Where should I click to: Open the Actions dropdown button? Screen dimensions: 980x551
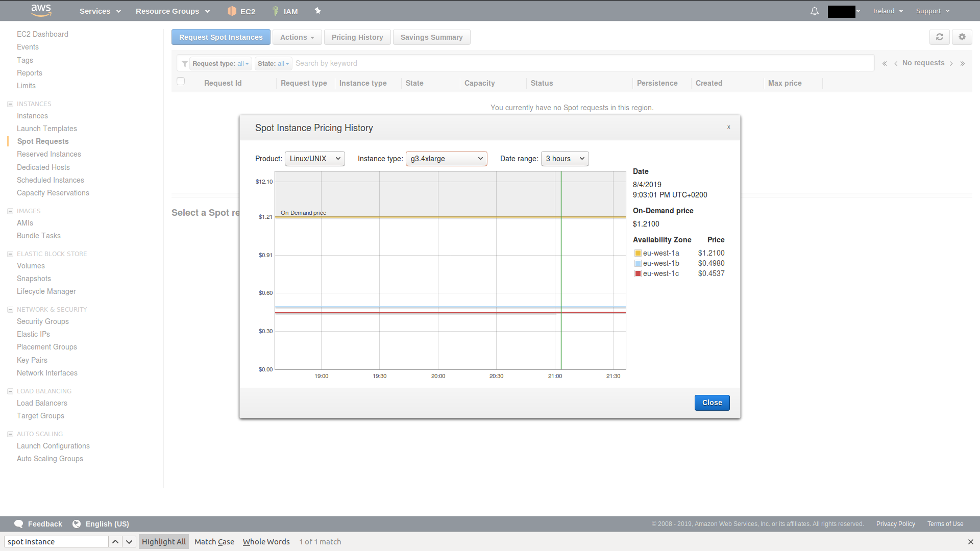click(x=297, y=37)
